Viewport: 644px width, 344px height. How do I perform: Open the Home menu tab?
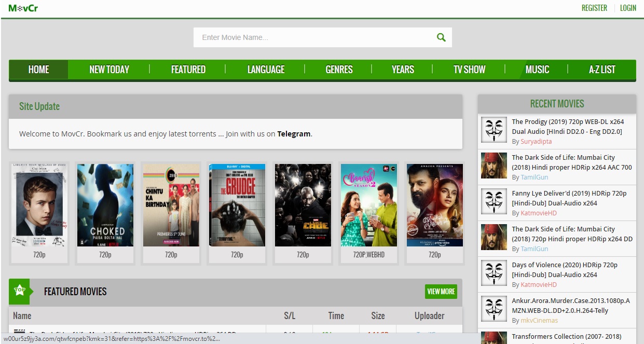tap(38, 70)
